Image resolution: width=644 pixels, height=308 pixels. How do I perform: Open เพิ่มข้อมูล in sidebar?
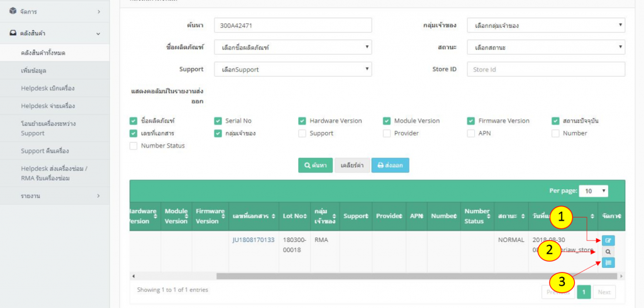click(x=55, y=70)
